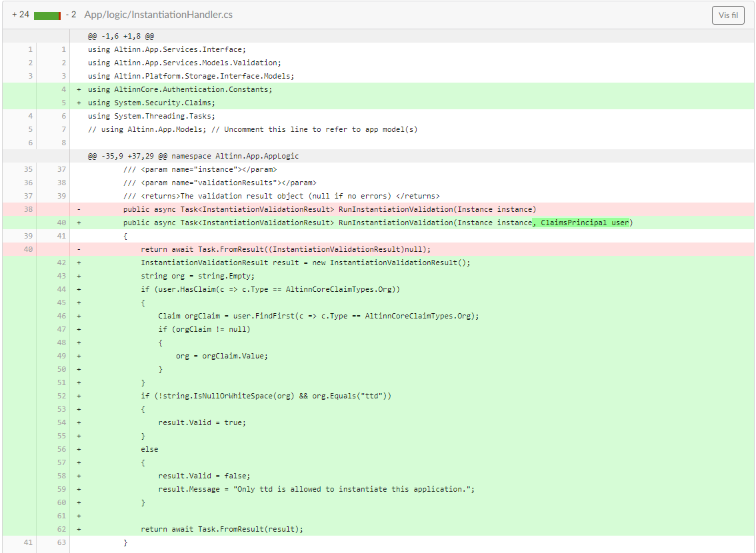This screenshot has width=756, height=553.
Task: Click the 'Vis fil' button
Action: coord(728,15)
